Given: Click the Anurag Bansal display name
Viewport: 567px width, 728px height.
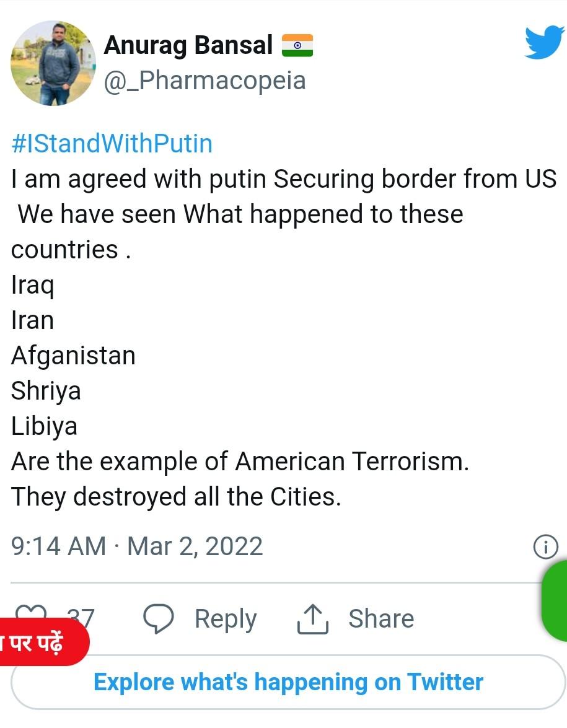Looking at the screenshot, I should point(188,46).
